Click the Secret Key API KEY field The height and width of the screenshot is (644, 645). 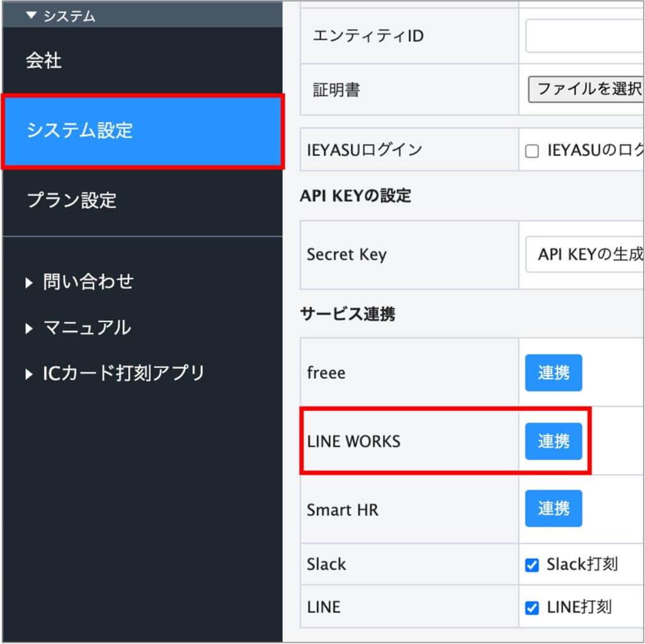coord(584,255)
